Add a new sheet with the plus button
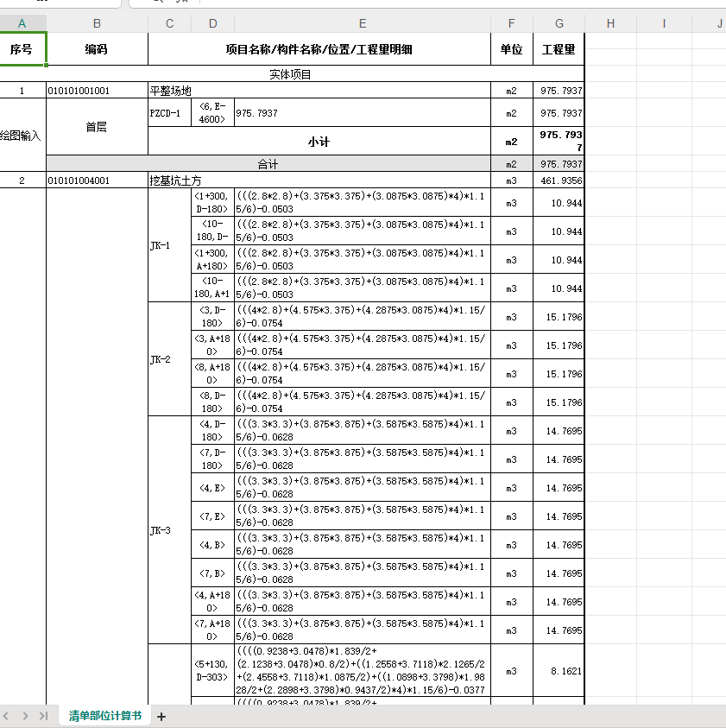Image resolution: width=726 pixels, height=728 pixels. [x=161, y=717]
